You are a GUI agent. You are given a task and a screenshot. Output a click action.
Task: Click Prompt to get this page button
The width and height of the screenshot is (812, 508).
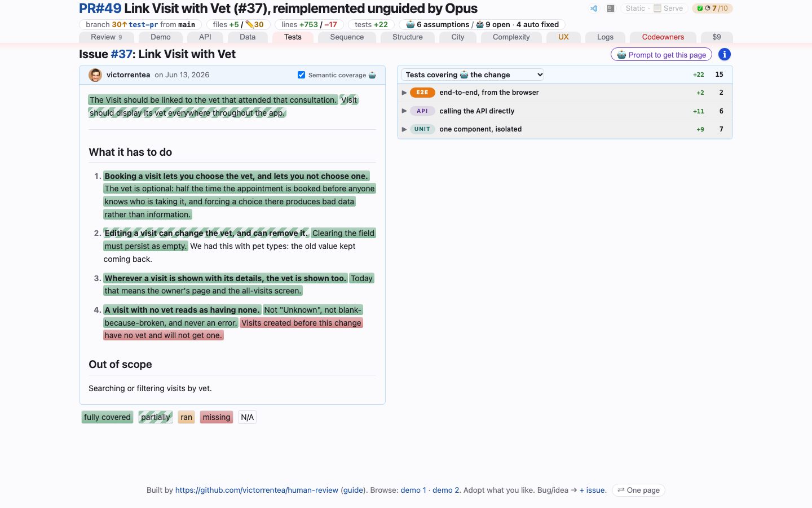coord(661,55)
